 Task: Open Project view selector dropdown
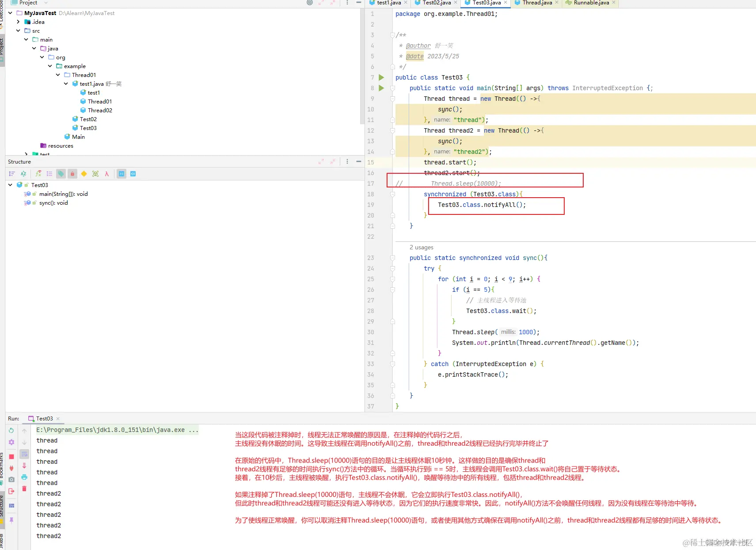[x=30, y=3]
